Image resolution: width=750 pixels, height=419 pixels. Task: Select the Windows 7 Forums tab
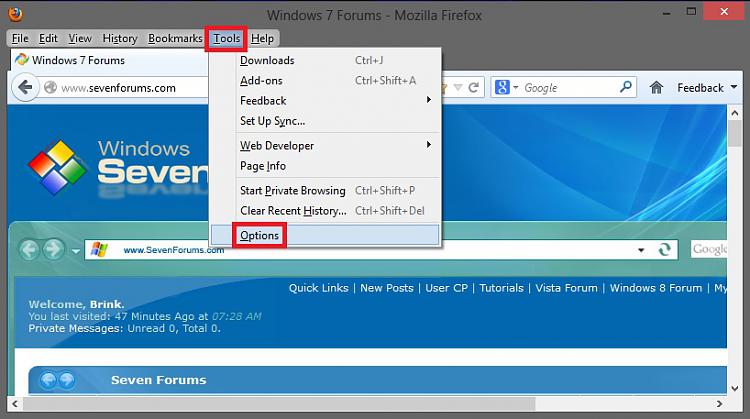pyautogui.click(x=109, y=60)
